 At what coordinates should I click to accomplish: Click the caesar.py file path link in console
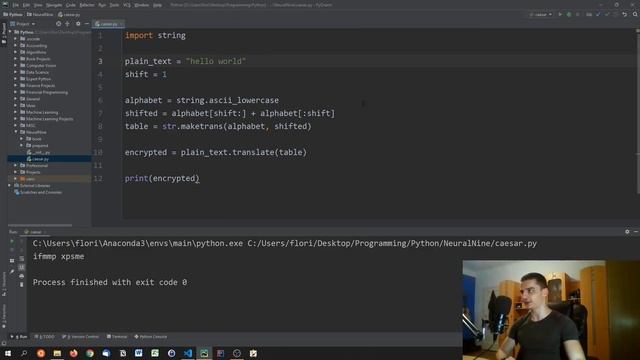pyautogui.click(x=392, y=243)
